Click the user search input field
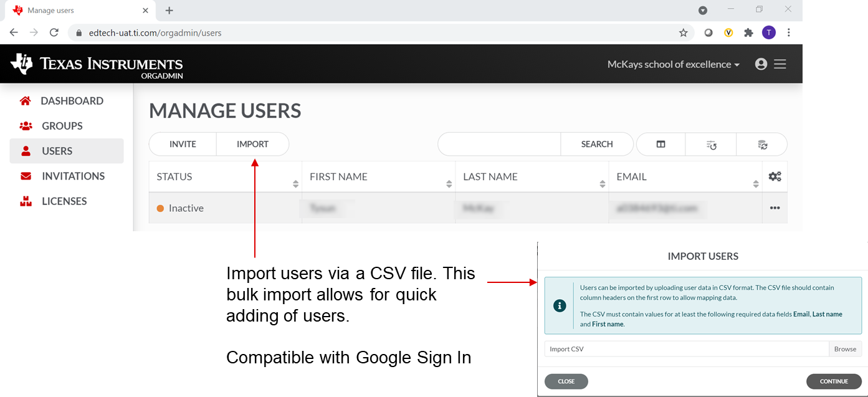The width and height of the screenshot is (868, 397). tap(499, 144)
